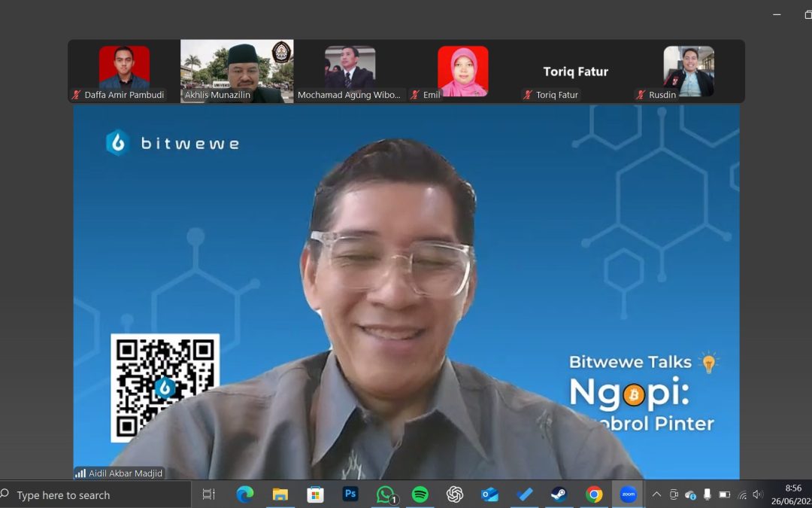Open Task View from the taskbar
Screen dimensions: 812x508
208,494
